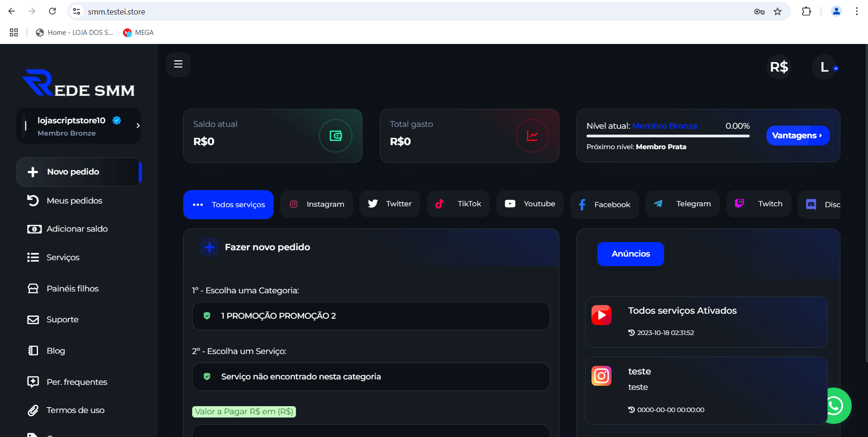Click the red chart icon in Total gasto
This screenshot has height=437, width=868.
click(x=532, y=136)
